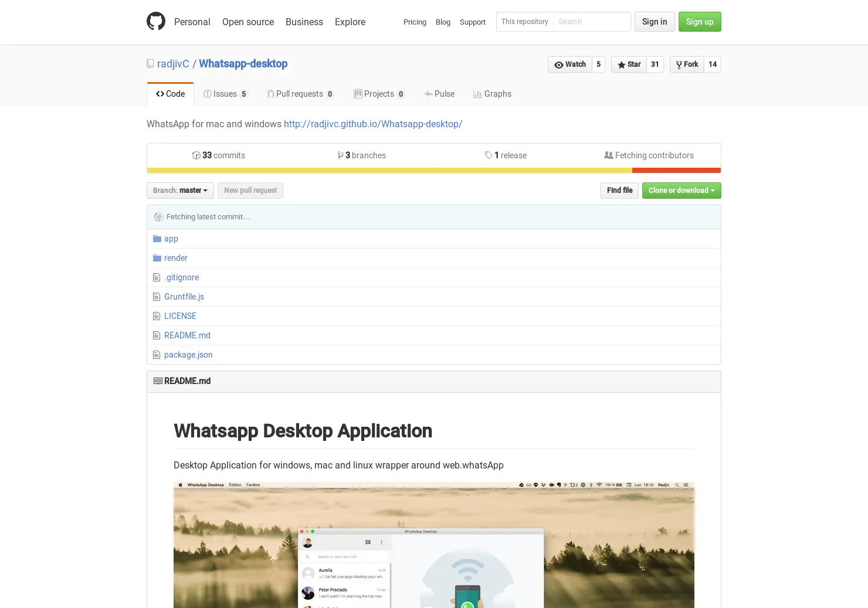Screen dimensions: 868x608
Task: Open the .gitignore file
Action: (x=182, y=277)
